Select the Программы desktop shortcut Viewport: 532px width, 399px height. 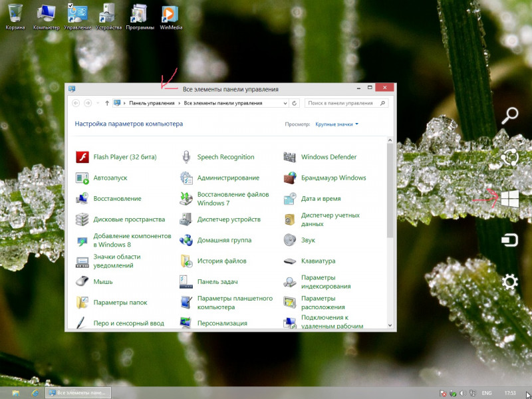(x=140, y=17)
